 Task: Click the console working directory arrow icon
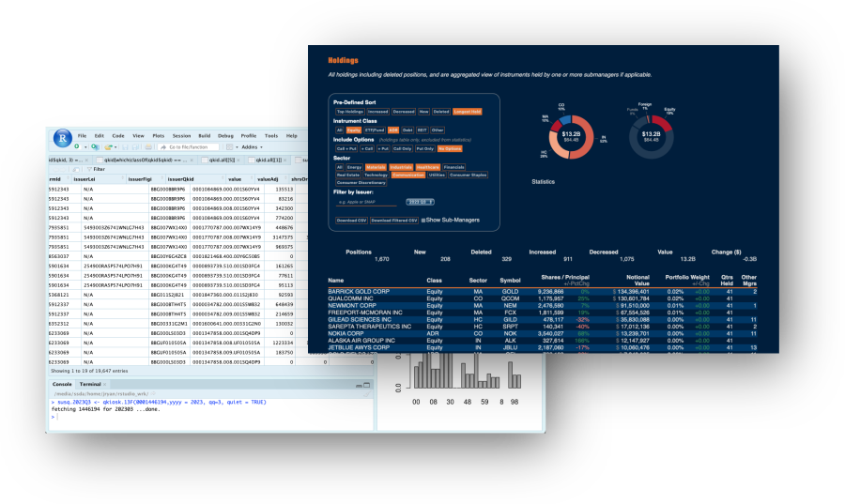[152, 393]
